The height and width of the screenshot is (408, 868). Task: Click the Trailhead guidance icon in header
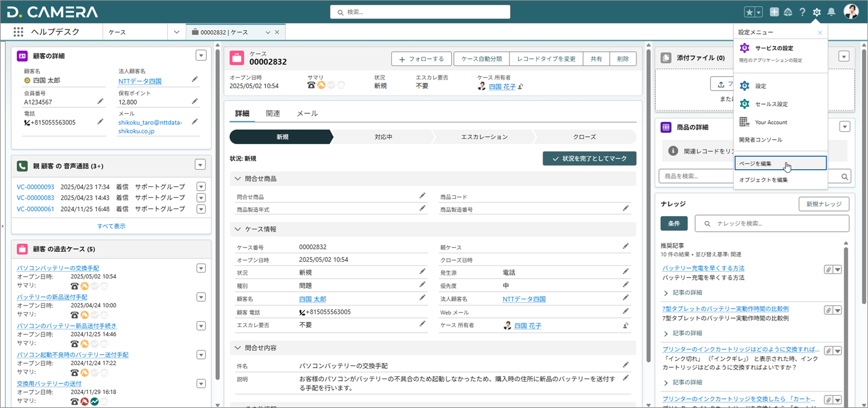[x=788, y=12]
